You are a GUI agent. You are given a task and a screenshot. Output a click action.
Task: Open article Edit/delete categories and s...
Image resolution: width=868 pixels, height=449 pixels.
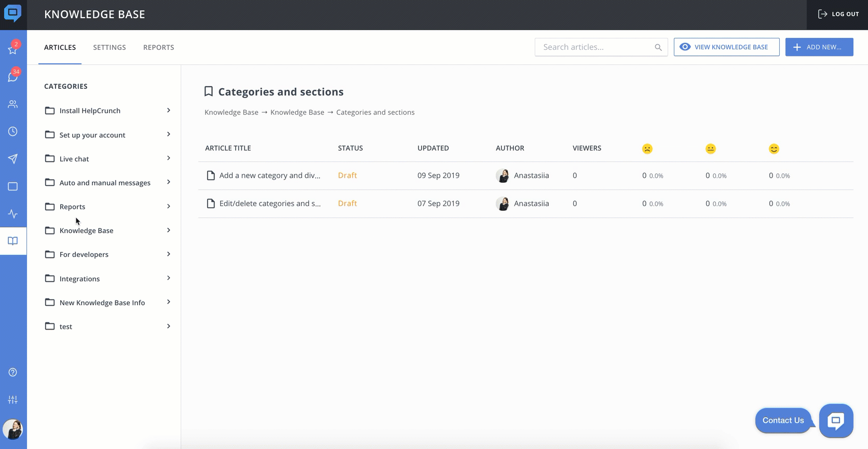click(x=270, y=203)
